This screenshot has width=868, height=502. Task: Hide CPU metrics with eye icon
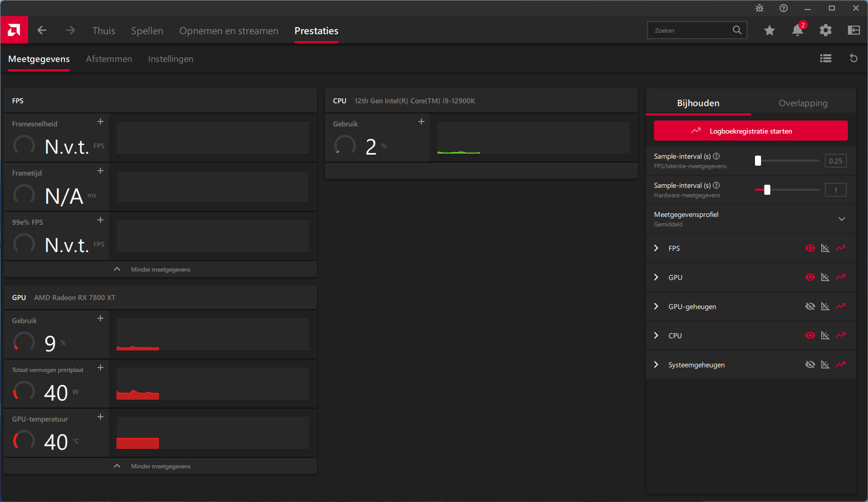810,335
